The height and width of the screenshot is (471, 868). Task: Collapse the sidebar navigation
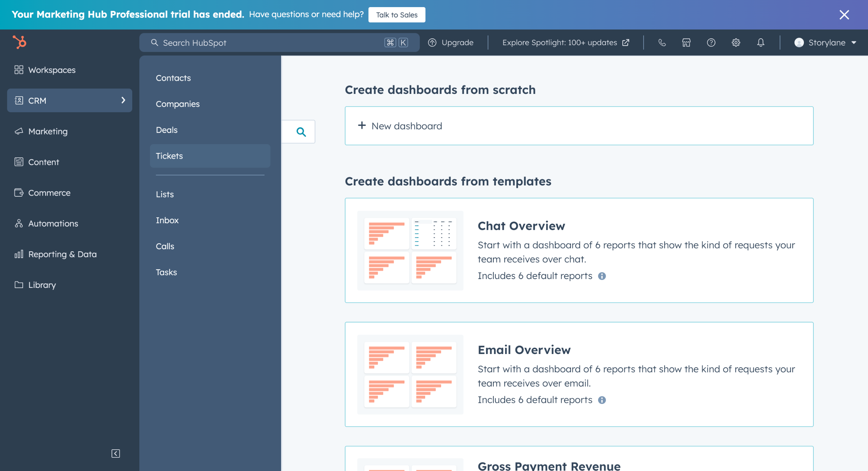tap(116, 453)
